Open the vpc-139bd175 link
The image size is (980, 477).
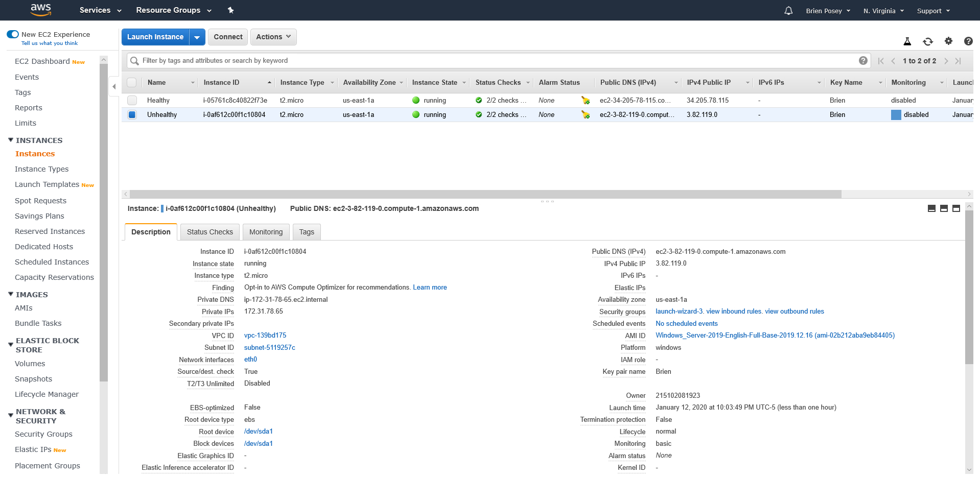point(265,336)
